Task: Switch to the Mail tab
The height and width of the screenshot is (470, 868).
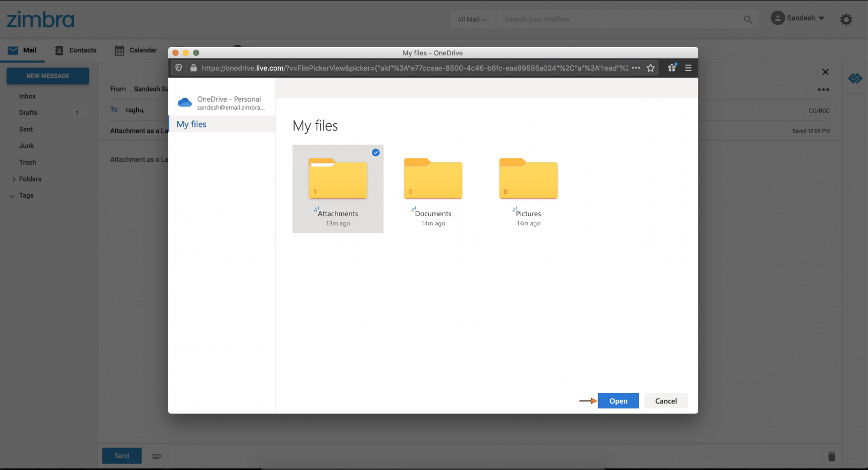Action: (22, 50)
